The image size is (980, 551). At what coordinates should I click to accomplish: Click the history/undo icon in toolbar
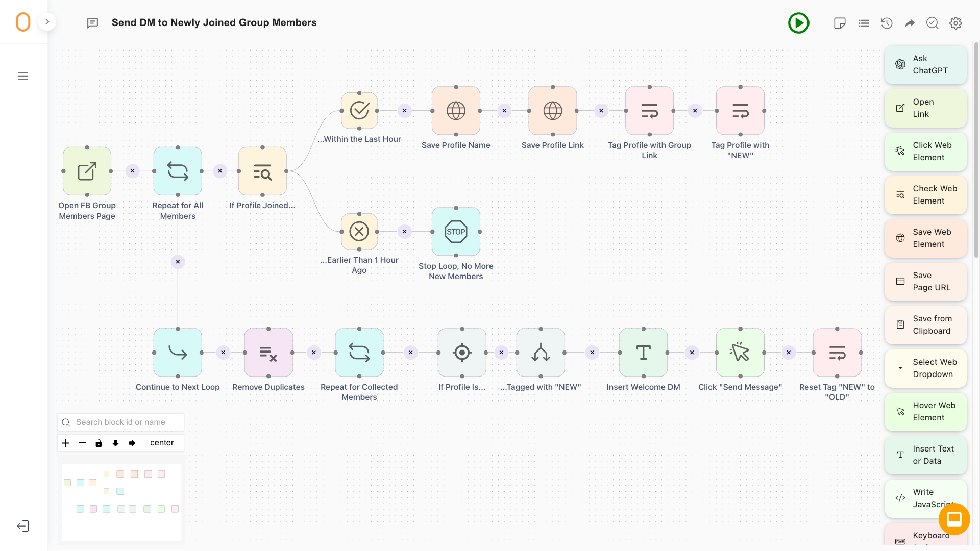[887, 23]
